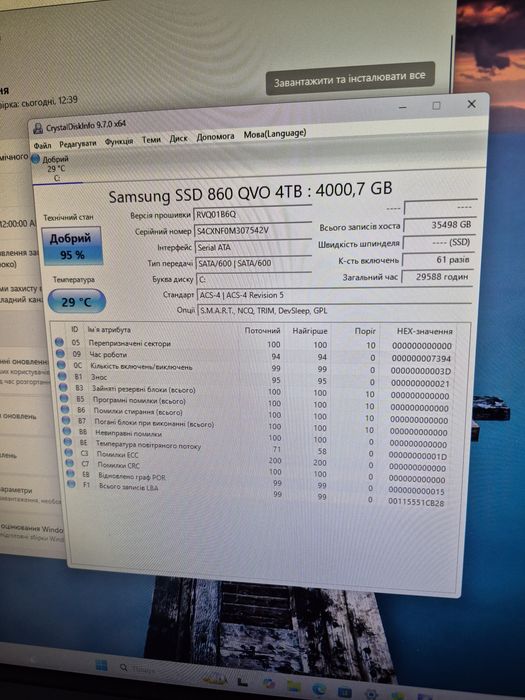Open File Explorer from the taskbar
Screen dimensions: 525x700
point(294,688)
